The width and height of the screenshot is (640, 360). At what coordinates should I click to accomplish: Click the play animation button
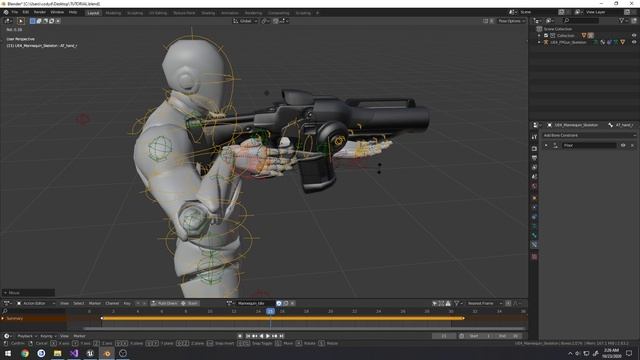coord(268,336)
